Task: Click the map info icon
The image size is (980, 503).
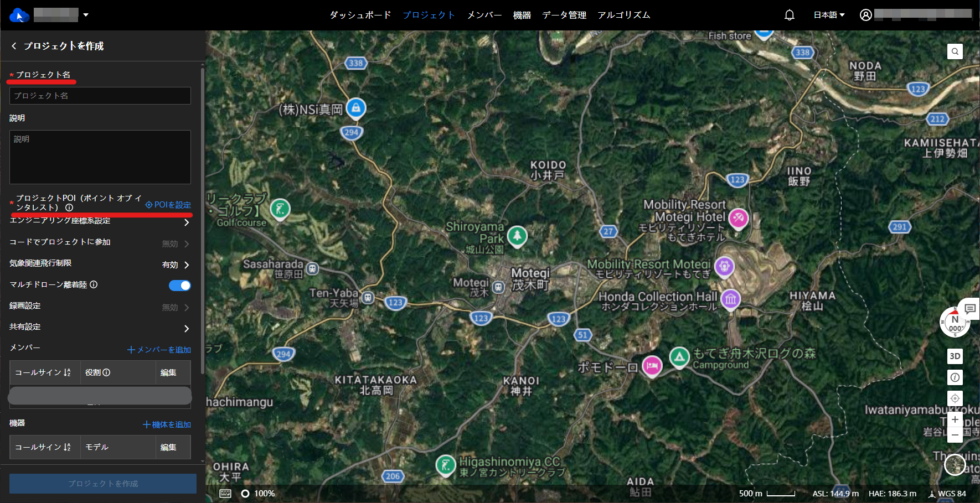Action: coord(955,377)
